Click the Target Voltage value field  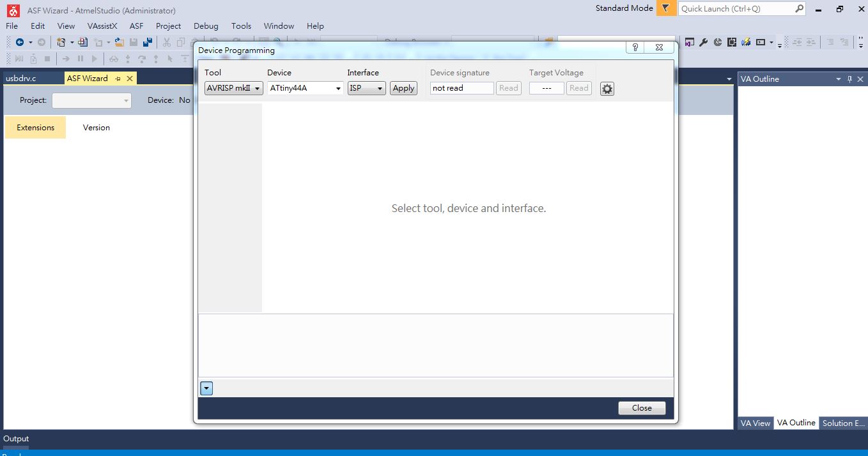point(546,88)
